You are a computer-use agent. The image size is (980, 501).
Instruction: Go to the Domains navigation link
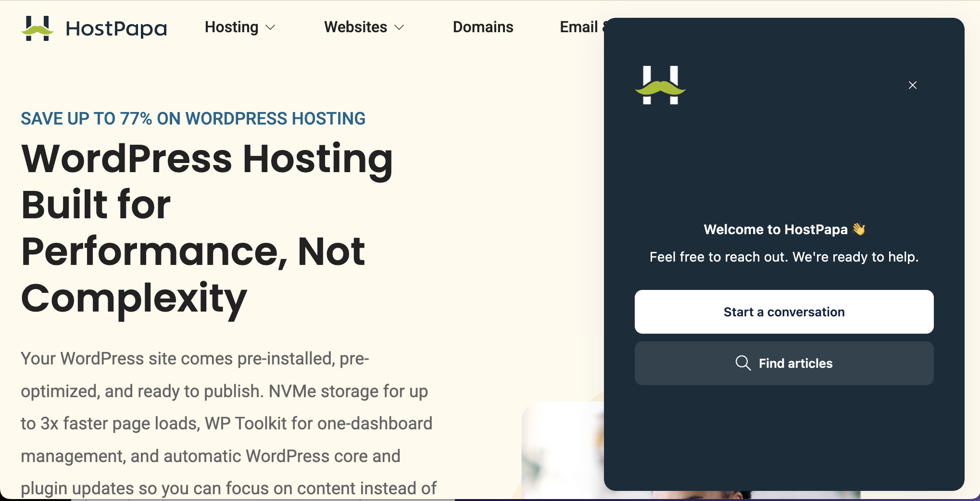click(483, 27)
